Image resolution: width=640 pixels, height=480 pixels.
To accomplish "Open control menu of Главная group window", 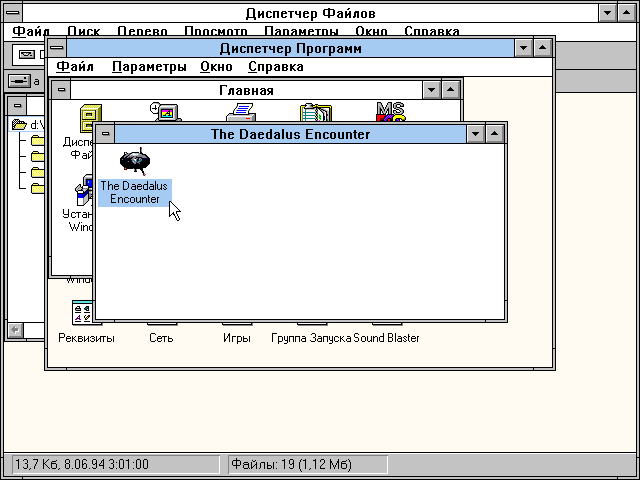I will 61,89.
